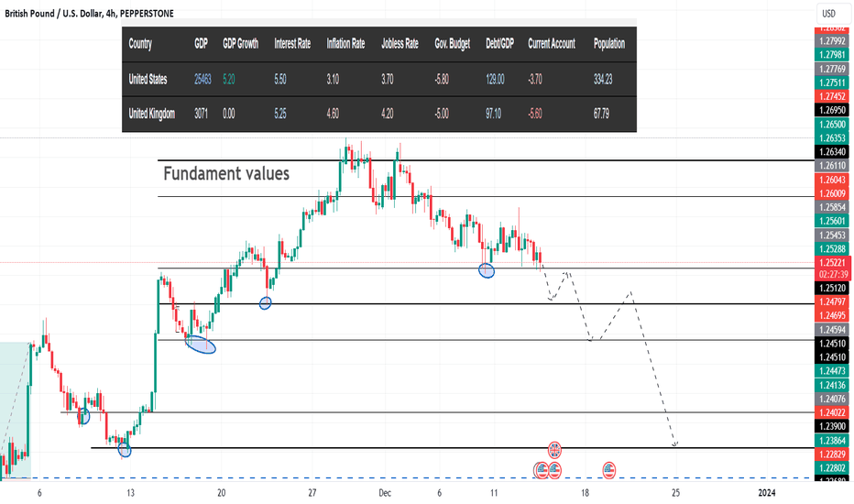This screenshot has width=854, height=504.
Task: Click the UK Debt/GDP value 97.10
Action: point(494,114)
